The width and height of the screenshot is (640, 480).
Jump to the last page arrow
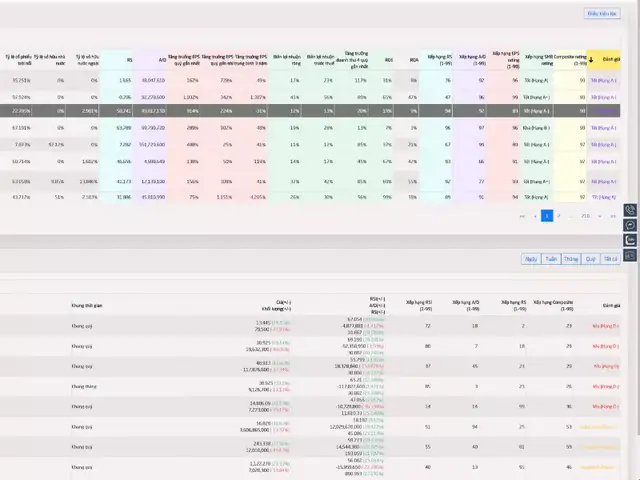click(x=612, y=215)
